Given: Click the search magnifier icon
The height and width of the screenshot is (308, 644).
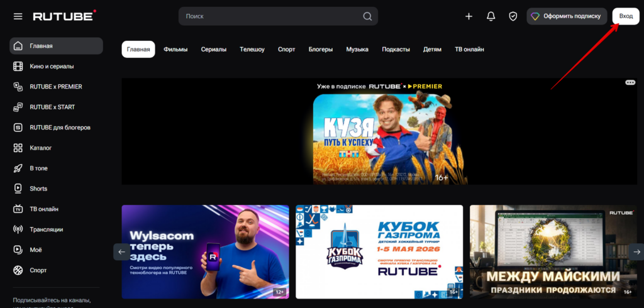Looking at the screenshot, I should pyautogui.click(x=367, y=16).
